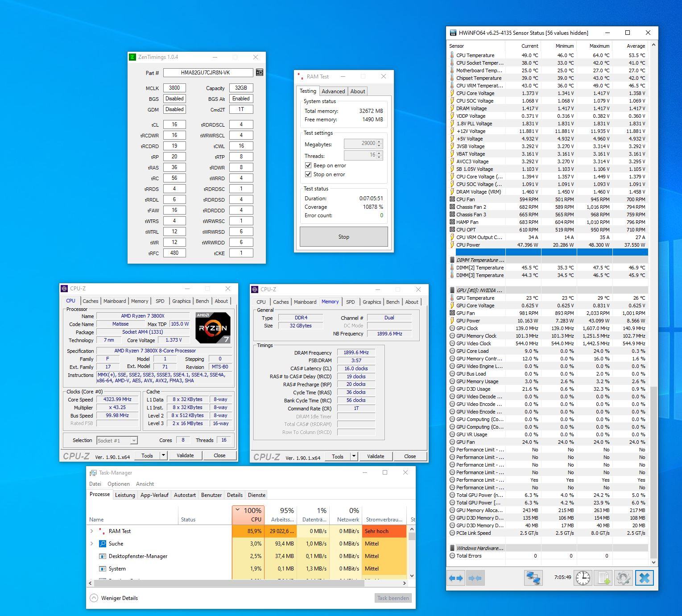The height and width of the screenshot is (616, 682).
Task: Click the ZenTimings MCLK value box
Action: click(174, 88)
